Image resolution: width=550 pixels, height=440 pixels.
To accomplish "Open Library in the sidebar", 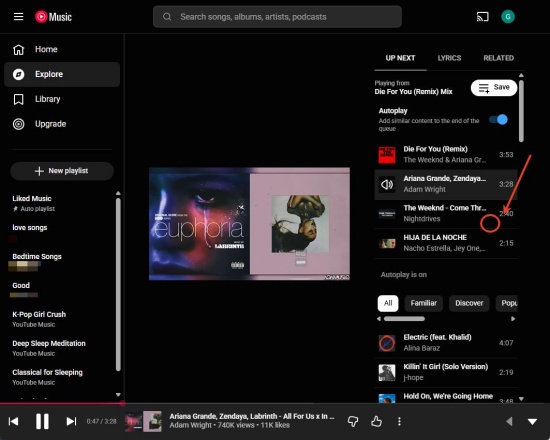I will (x=62, y=99).
